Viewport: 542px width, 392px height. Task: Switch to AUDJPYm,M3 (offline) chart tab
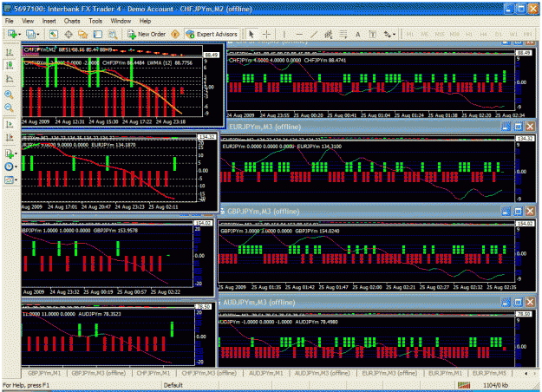322,373
